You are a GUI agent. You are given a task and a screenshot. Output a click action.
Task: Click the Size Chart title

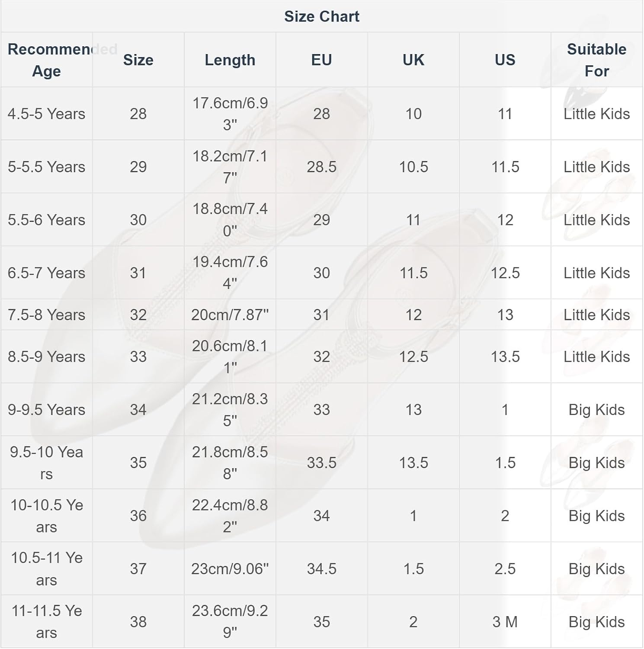(x=321, y=16)
